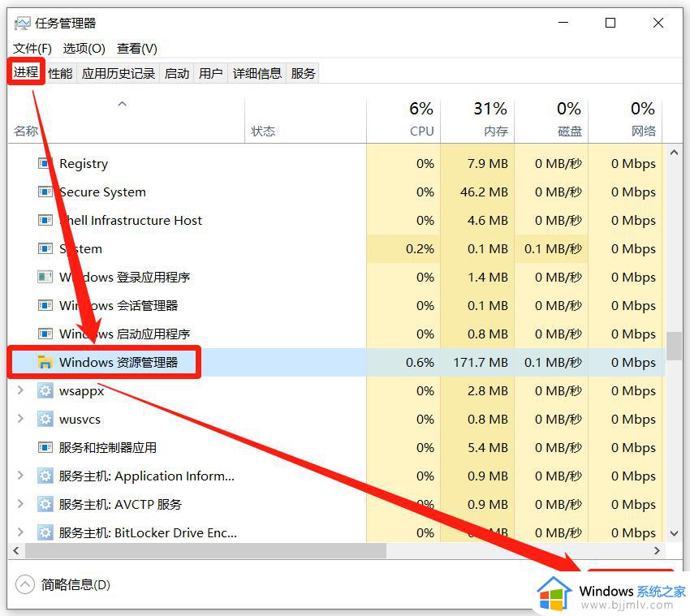690x616 pixels.
Task: Click the wusvcs gear icon
Action: point(45,419)
